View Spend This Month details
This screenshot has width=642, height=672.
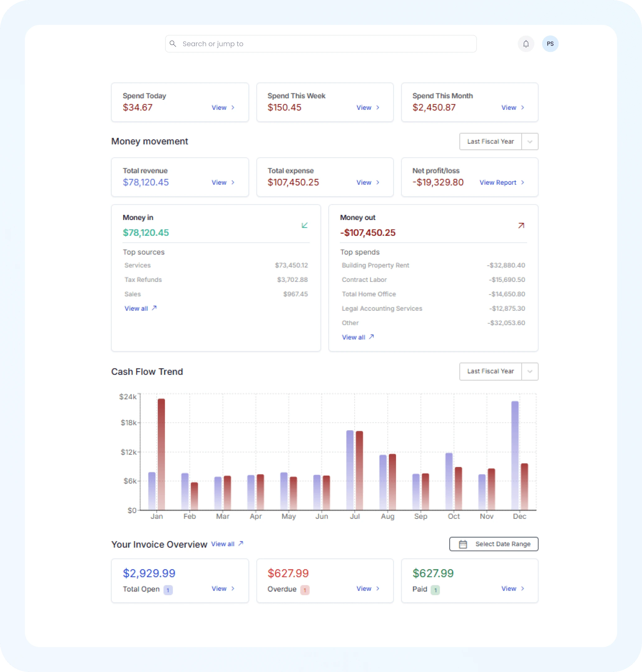[513, 108]
